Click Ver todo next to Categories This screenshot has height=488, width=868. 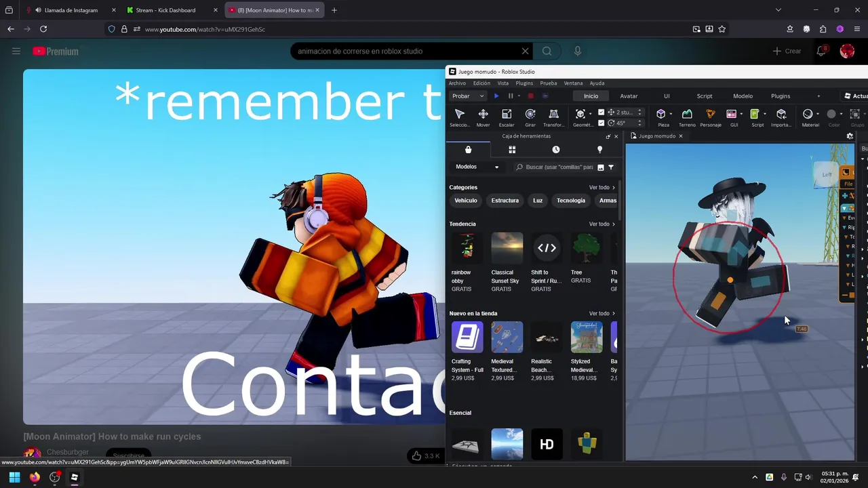click(x=601, y=188)
